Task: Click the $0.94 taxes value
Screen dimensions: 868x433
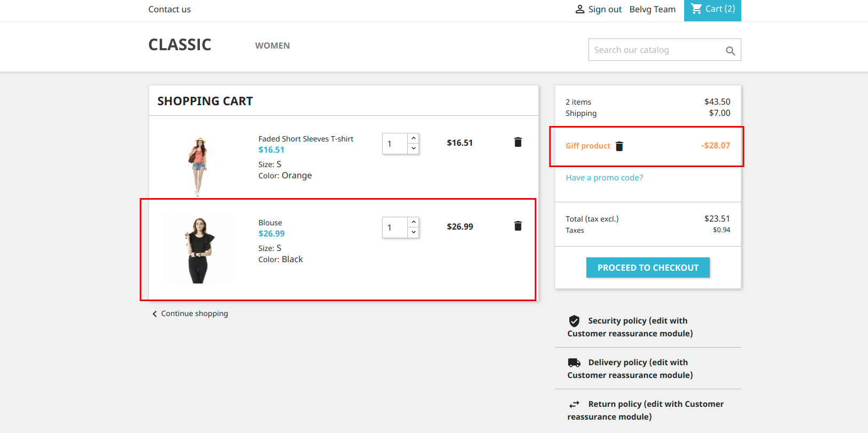Action: [x=722, y=230]
